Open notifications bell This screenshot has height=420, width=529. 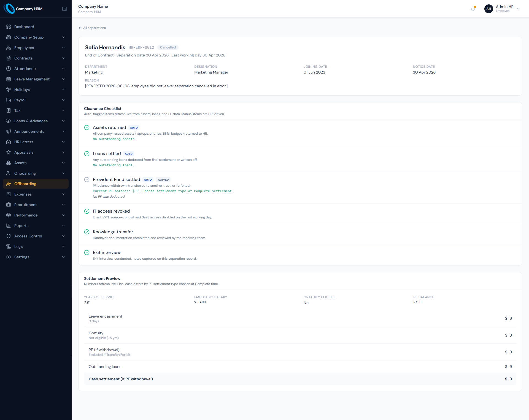[x=473, y=9]
